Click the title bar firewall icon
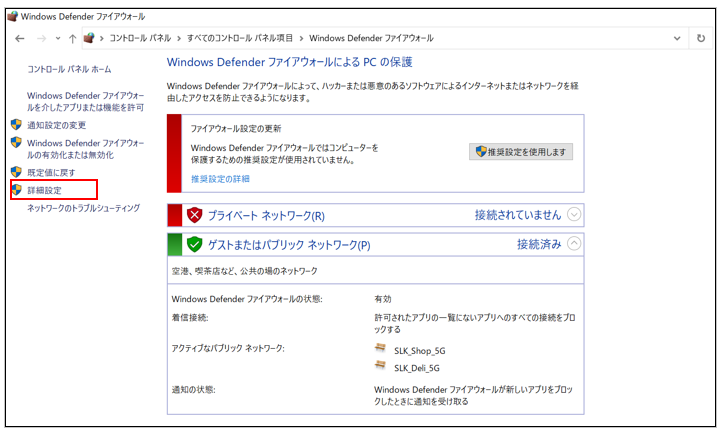This screenshot has height=435, width=722. [x=13, y=17]
